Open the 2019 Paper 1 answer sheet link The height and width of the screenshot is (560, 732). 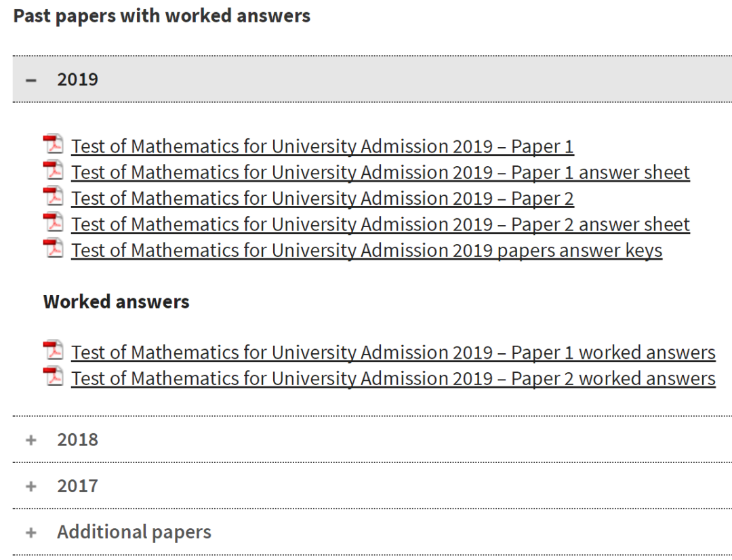point(380,172)
